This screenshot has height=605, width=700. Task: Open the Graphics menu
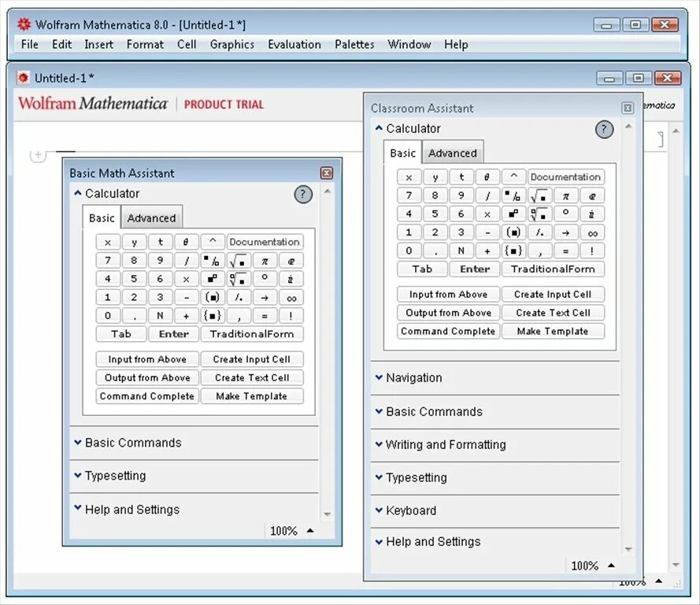[x=232, y=45]
